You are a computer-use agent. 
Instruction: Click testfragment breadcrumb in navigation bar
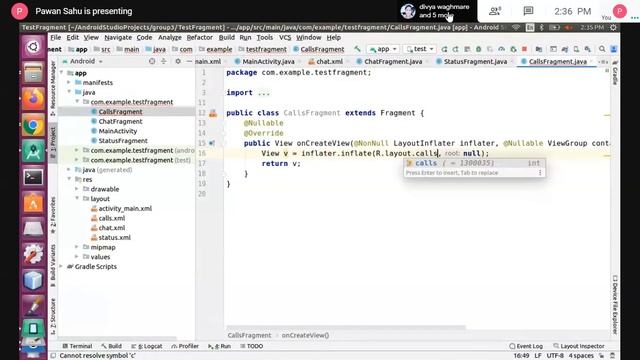pyautogui.click(x=266, y=49)
